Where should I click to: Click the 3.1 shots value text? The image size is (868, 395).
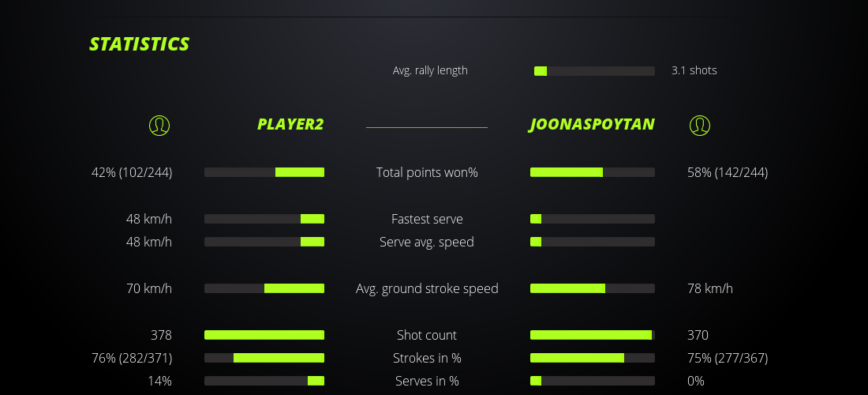(x=694, y=70)
